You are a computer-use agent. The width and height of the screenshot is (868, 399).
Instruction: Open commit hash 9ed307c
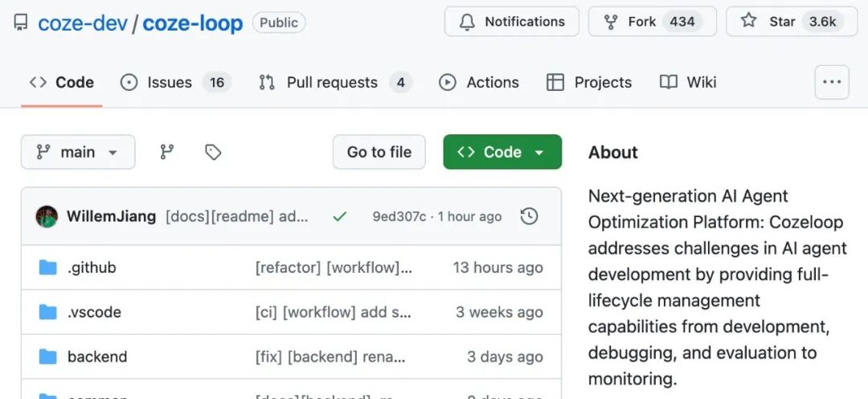(x=399, y=216)
